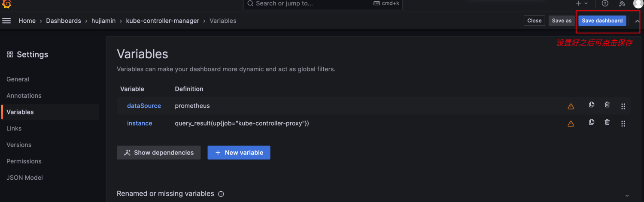Duplicate the dataSource variable
This screenshot has height=202, width=644.
coord(592,105)
